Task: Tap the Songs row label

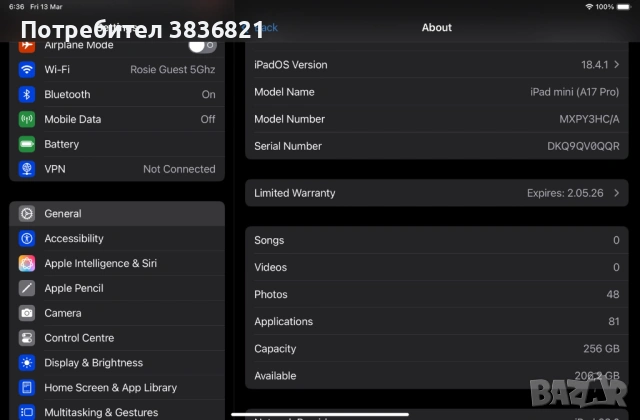Action: pos(269,240)
